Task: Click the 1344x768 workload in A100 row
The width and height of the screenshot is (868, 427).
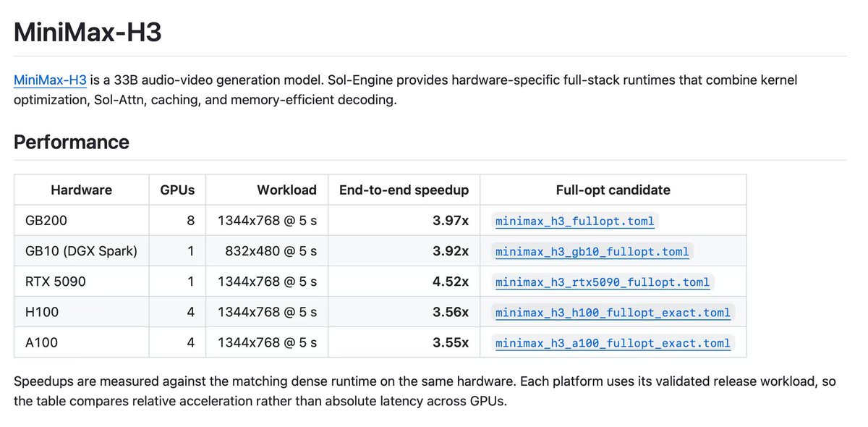Action: pos(267,342)
